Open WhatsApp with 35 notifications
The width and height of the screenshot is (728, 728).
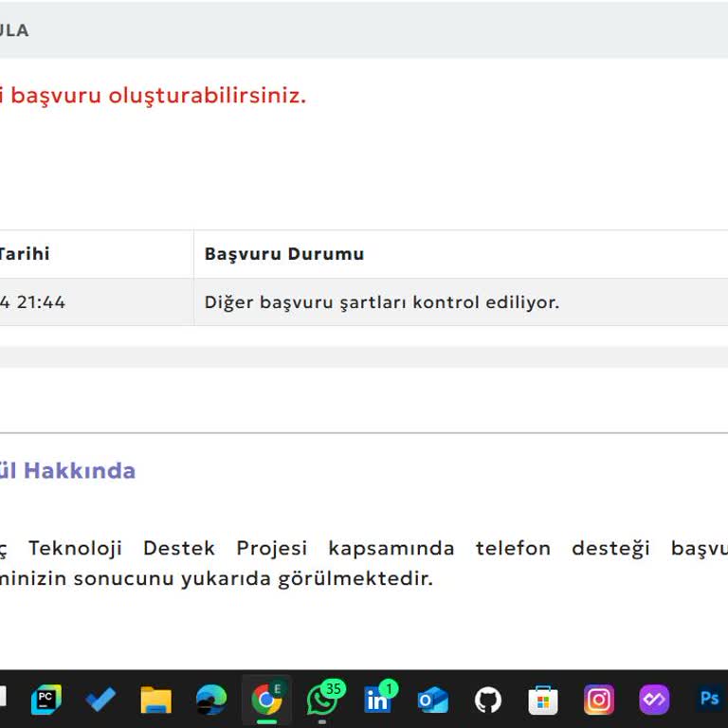coord(324,699)
